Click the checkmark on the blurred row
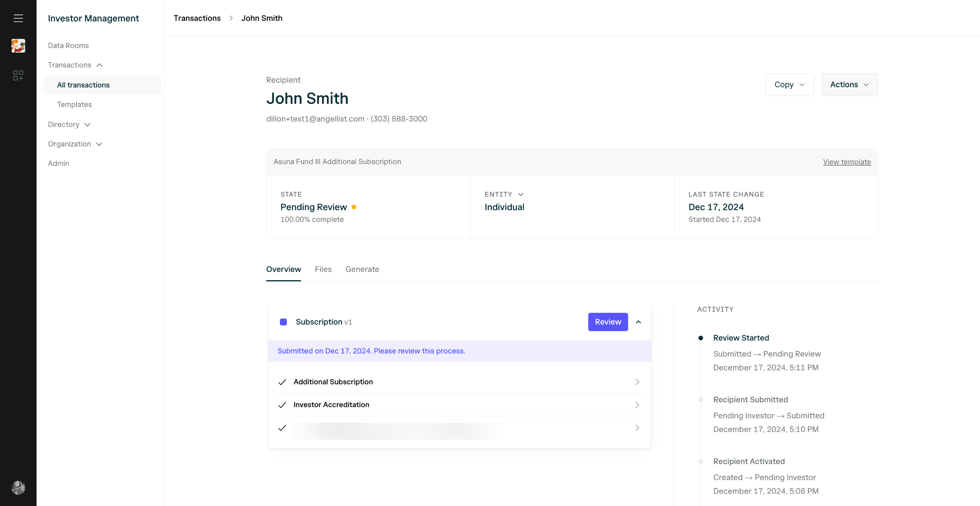 282,428
